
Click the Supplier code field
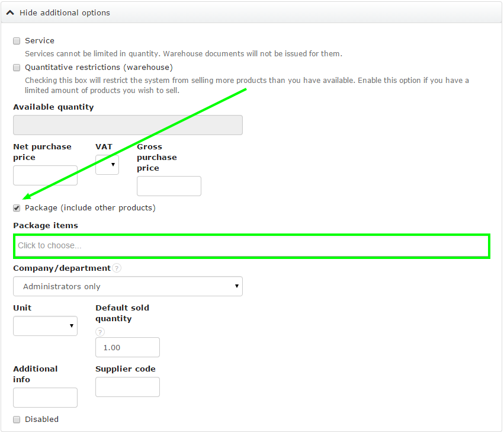pos(127,387)
